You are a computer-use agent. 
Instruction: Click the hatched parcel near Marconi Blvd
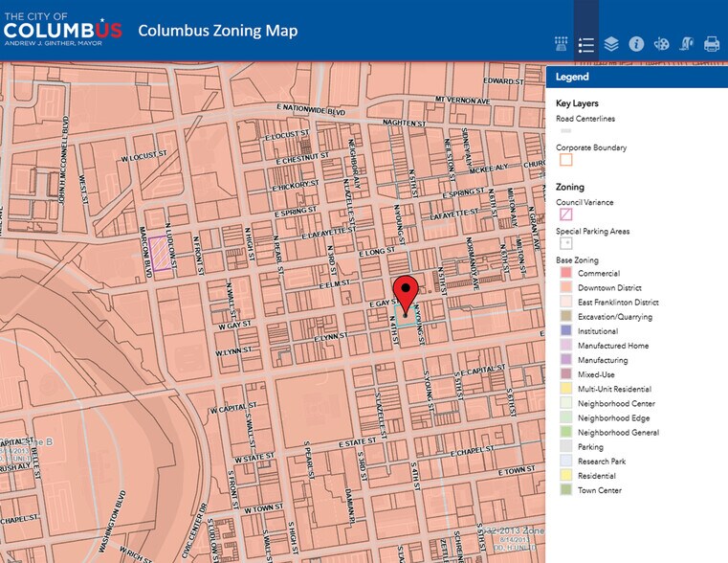(x=161, y=254)
